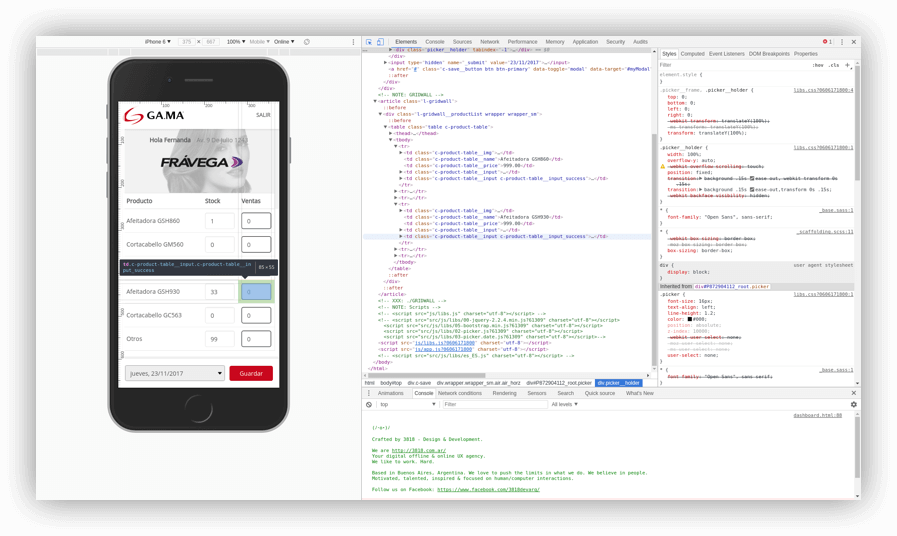Viewport: 897px width, 536px height.
Task: Toggle the .cls class editor option
Action: pyautogui.click(x=834, y=65)
